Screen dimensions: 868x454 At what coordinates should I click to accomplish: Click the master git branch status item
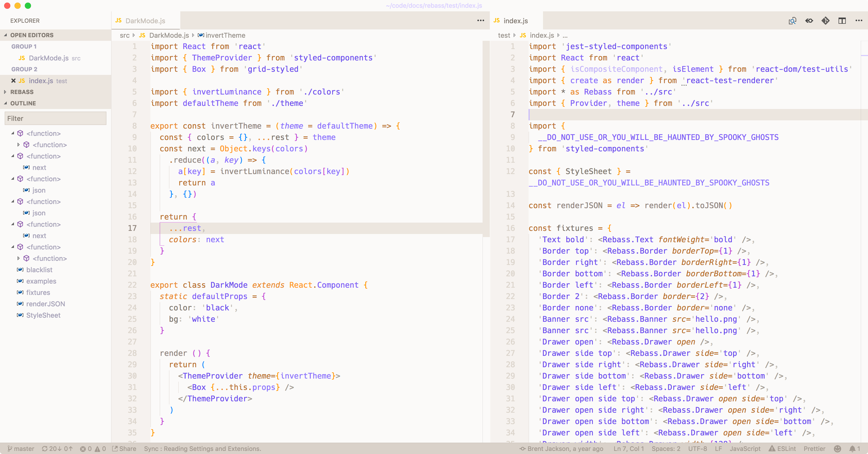pyautogui.click(x=21, y=449)
